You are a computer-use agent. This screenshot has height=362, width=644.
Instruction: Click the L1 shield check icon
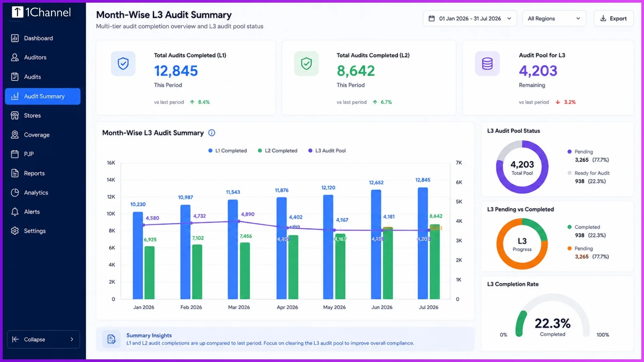pyautogui.click(x=123, y=63)
